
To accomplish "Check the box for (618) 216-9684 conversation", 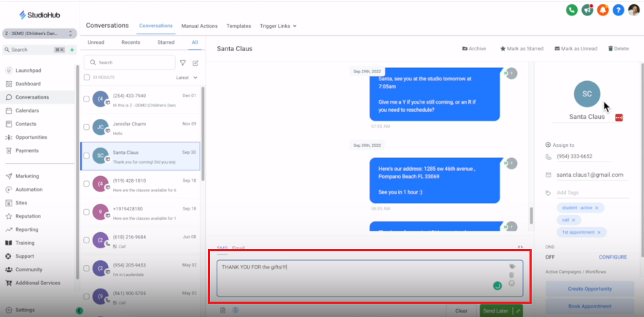I will 86,240.
